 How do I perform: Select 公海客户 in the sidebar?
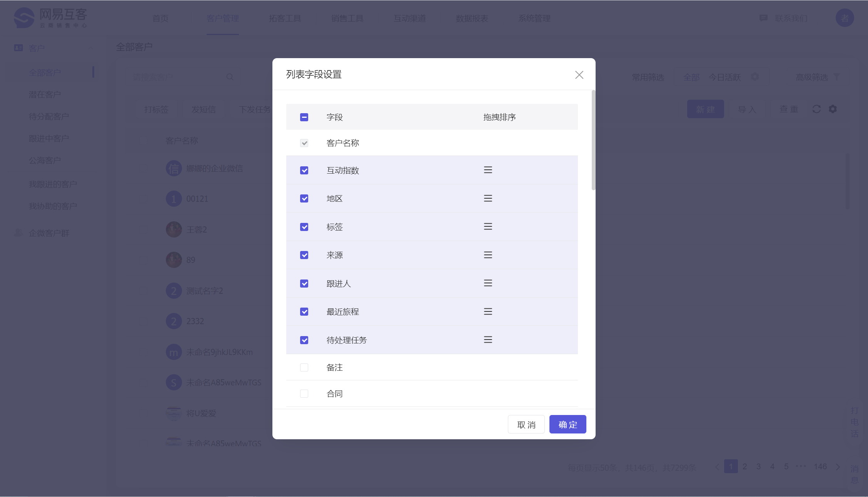45,160
